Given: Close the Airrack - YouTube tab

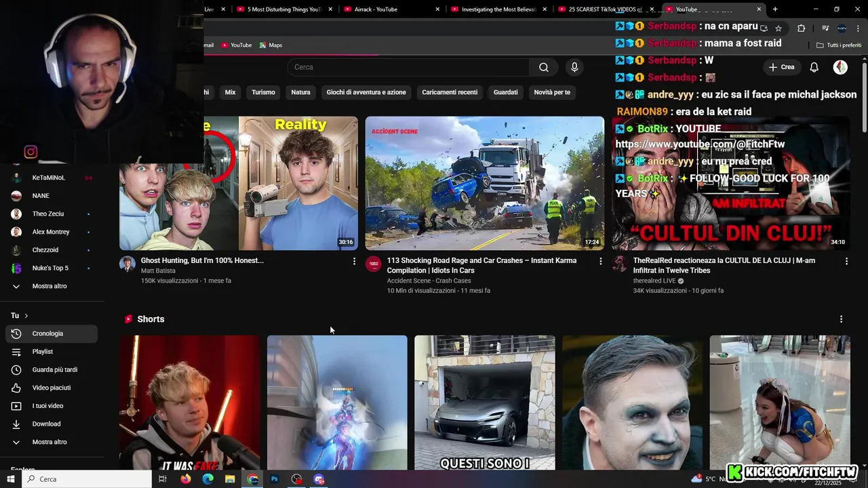Looking at the screenshot, I should (x=437, y=9).
